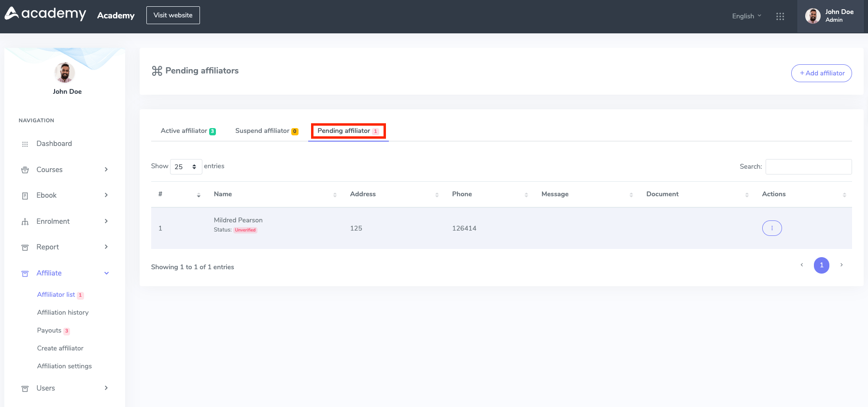Screen dimensions: 868x407
Task: Open three-dot actions menu for Mildred Pearson
Action: point(771,228)
